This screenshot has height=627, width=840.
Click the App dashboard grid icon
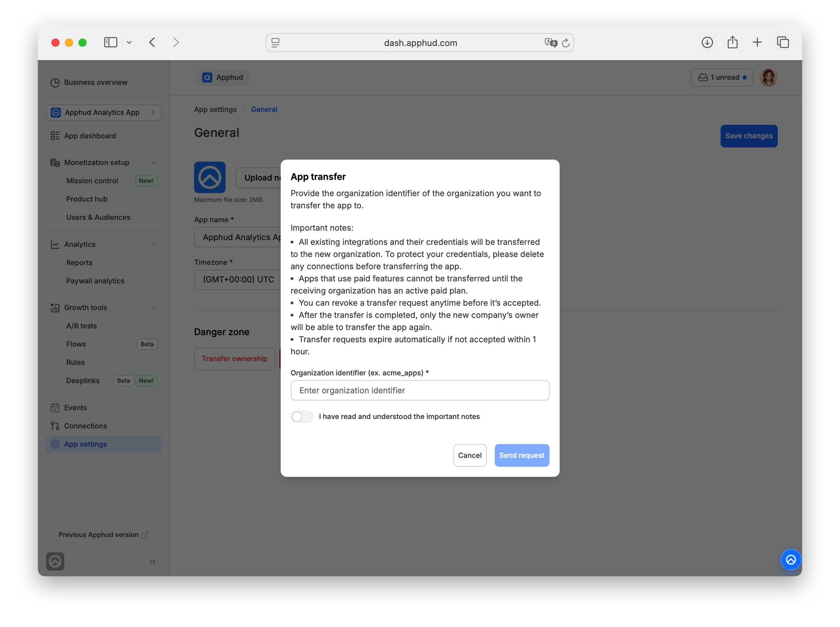click(55, 136)
